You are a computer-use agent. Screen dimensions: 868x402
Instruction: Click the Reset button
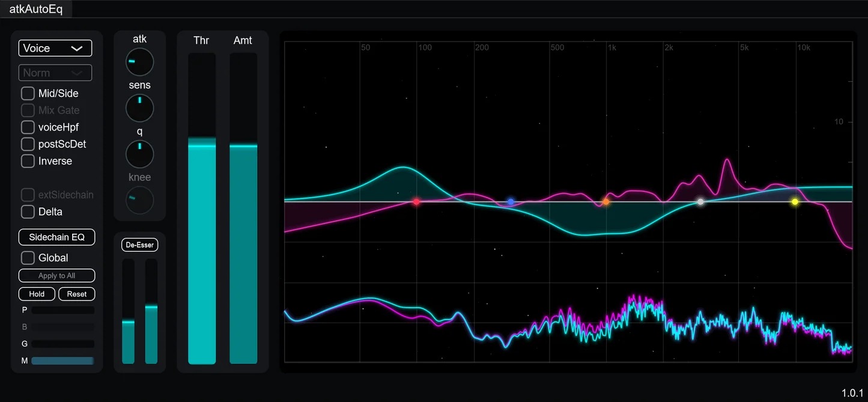click(77, 294)
